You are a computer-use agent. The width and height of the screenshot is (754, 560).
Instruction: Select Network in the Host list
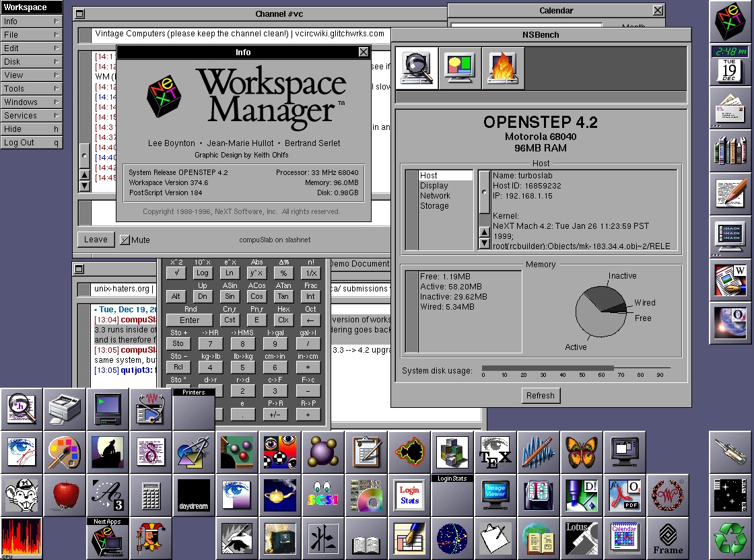tap(435, 196)
